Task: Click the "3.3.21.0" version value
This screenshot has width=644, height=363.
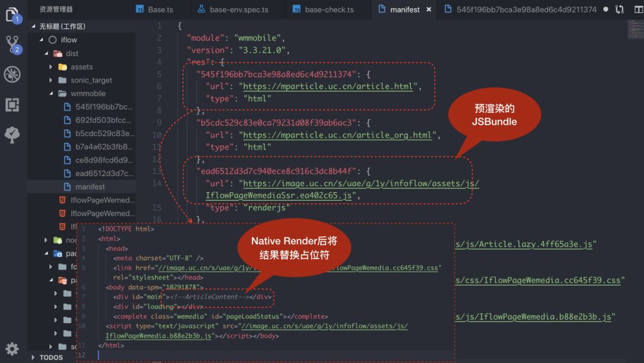Action: point(262,50)
